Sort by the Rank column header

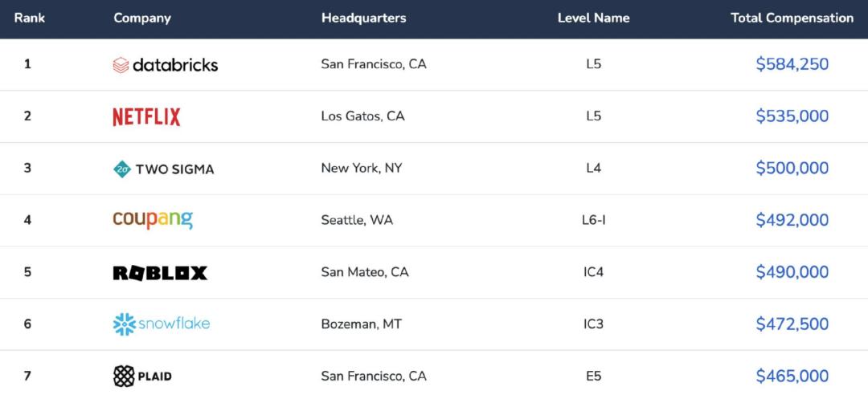click(30, 18)
